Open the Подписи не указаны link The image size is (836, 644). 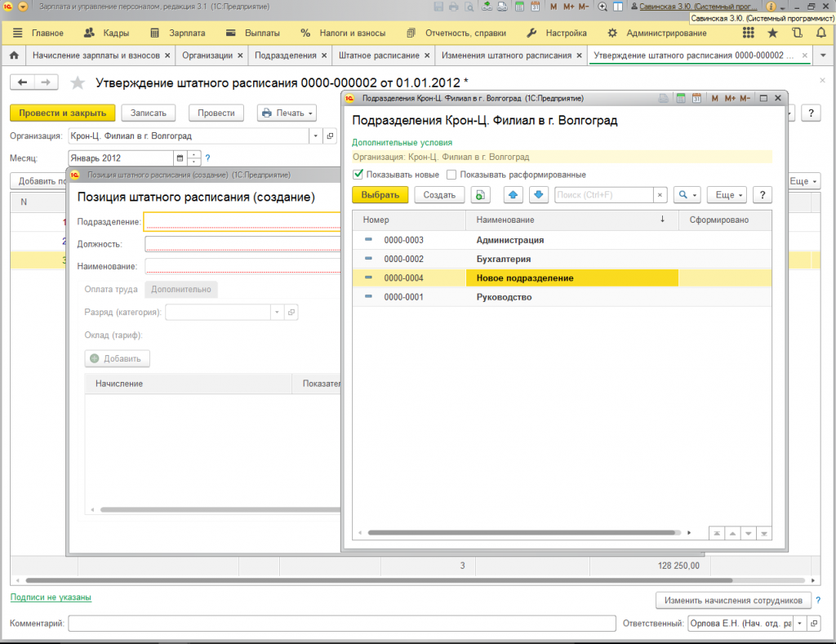point(51,597)
